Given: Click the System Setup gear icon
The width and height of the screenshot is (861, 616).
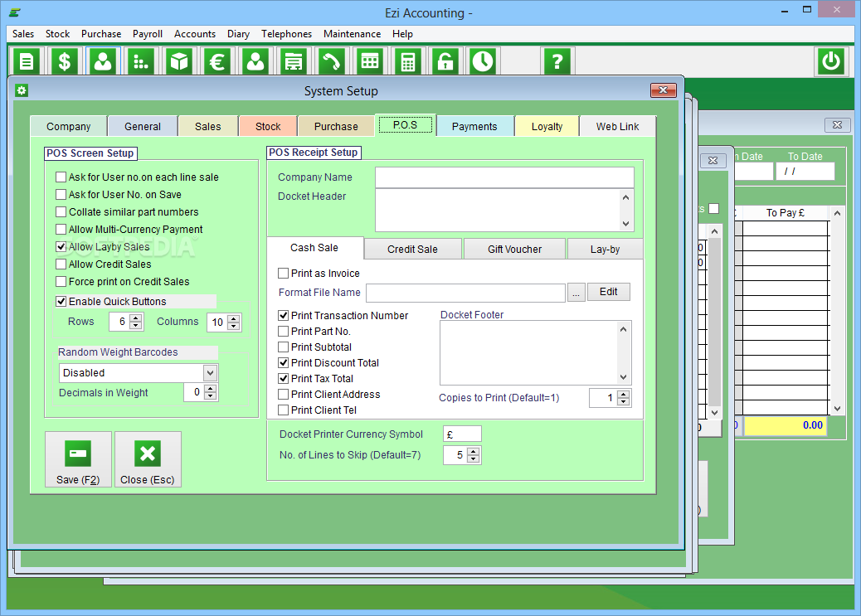Looking at the screenshot, I should coord(22,90).
